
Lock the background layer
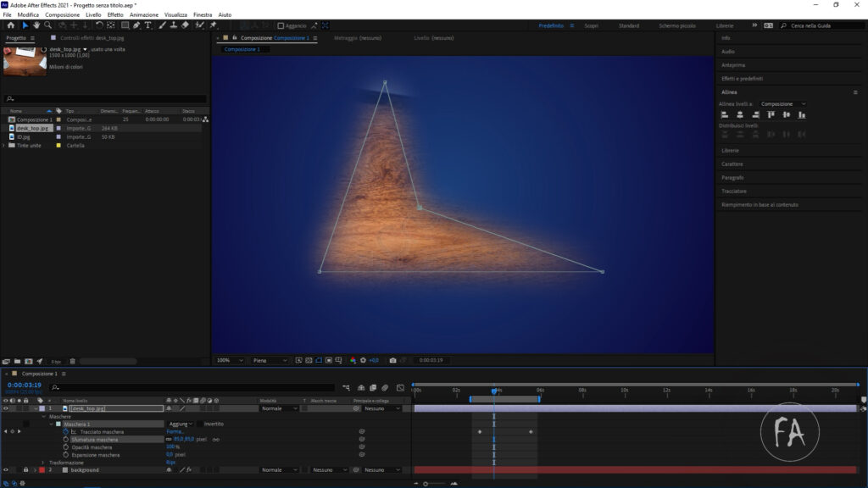25,469
